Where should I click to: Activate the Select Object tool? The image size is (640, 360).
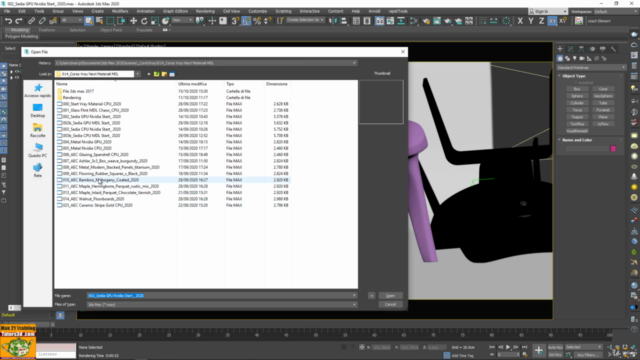pos(89,21)
